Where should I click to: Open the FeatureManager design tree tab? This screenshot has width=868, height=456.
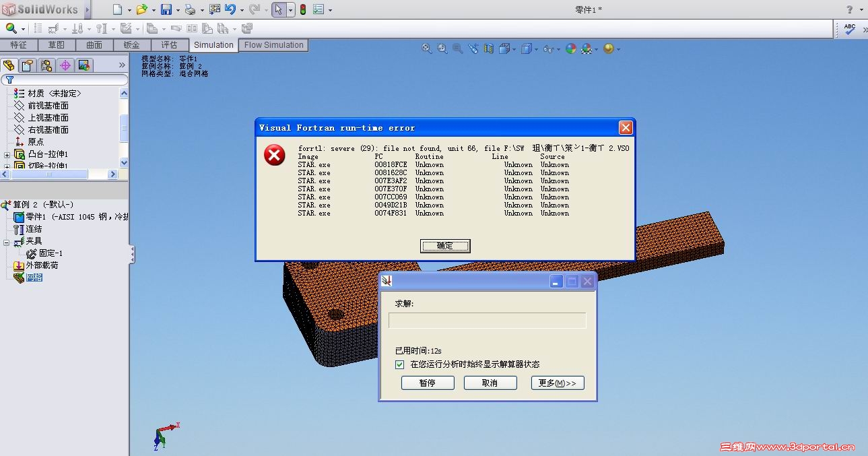pos(9,65)
